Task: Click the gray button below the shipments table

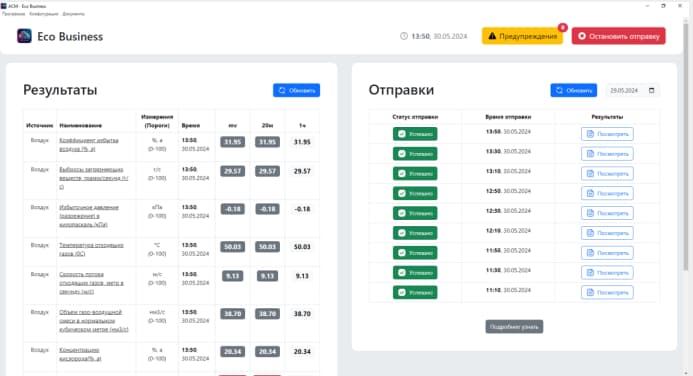Action: coord(514,327)
